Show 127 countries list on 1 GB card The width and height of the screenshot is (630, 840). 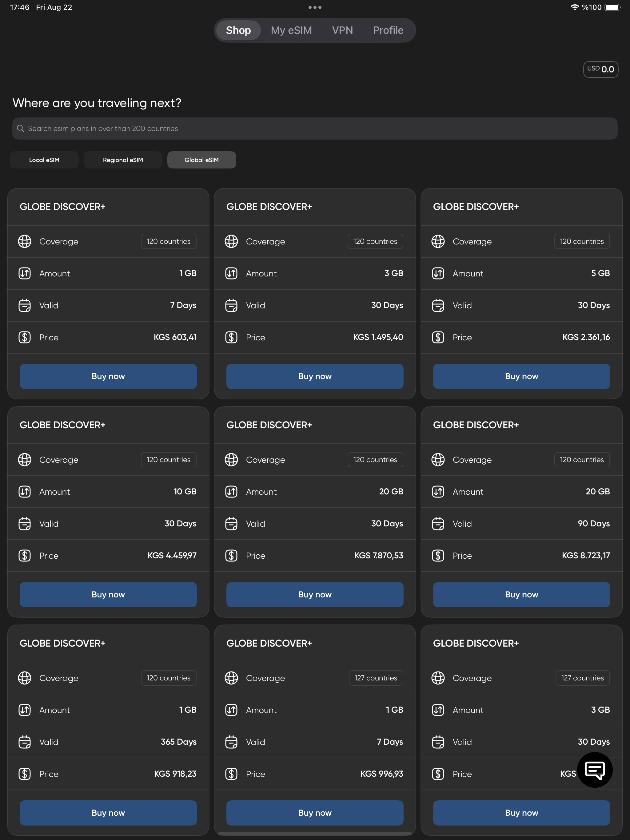376,678
